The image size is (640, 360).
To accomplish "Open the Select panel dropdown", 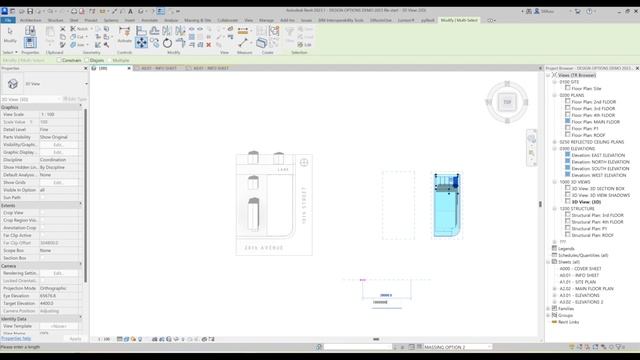I will tap(10, 52).
